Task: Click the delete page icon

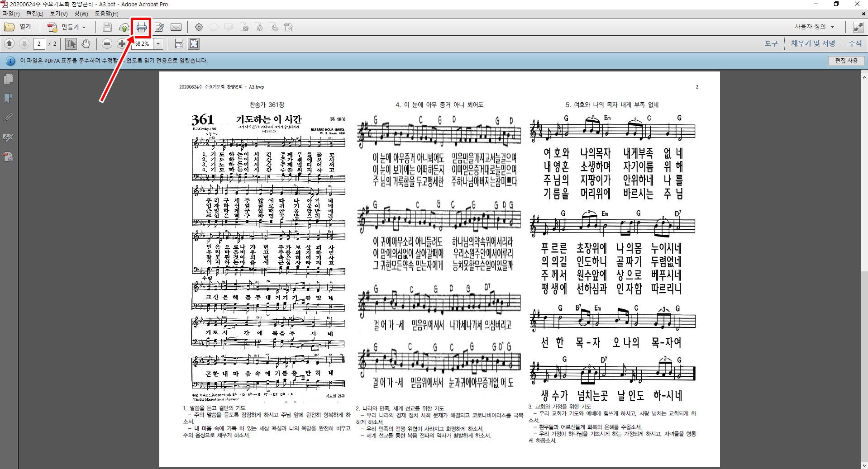Action: 244,27
